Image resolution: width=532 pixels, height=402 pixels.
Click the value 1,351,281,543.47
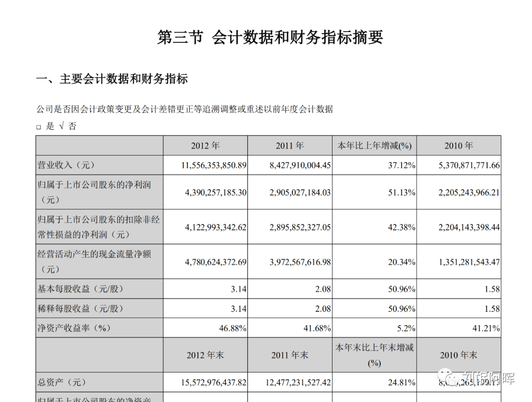pyautogui.click(x=469, y=262)
